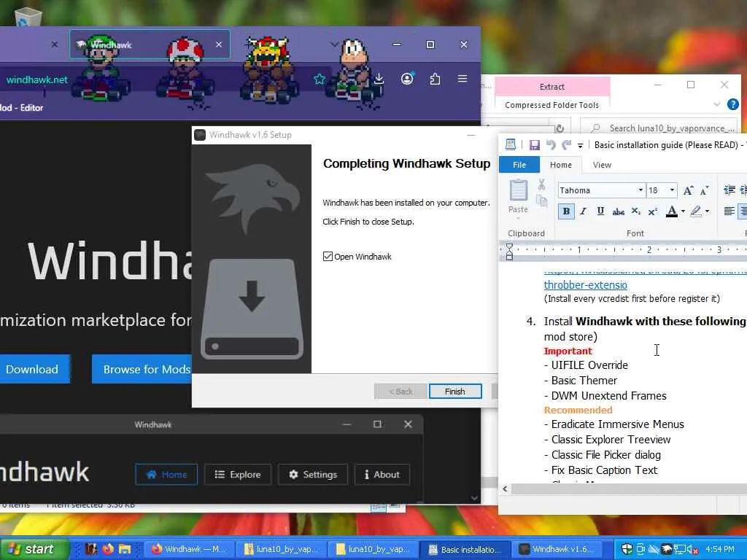Expand the Explorer ribbon chevron
The image size is (747, 560).
[716, 104]
